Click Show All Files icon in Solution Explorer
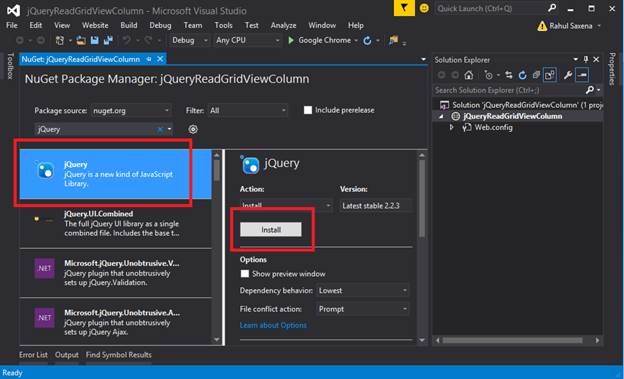Viewport: 624px width, 379px height. click(x=550, y=74)
